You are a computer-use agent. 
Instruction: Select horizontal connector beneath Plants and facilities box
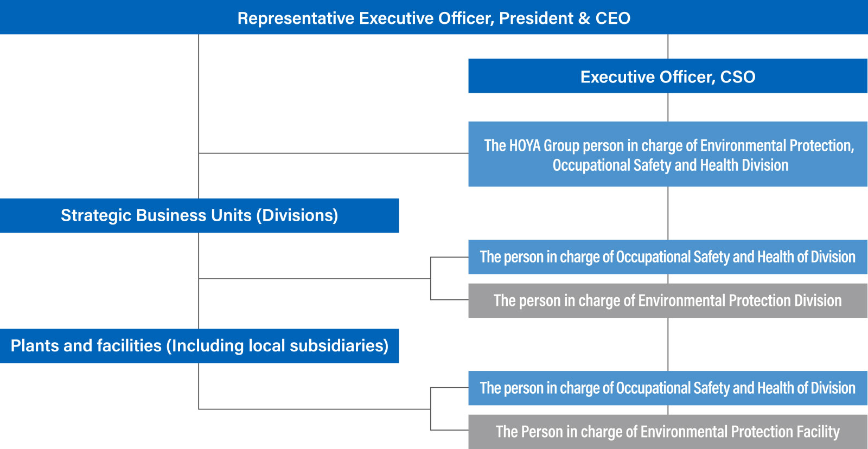click(x=315, y=409)
